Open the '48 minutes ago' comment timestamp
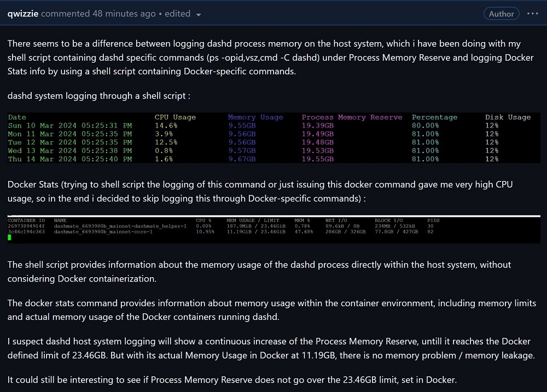 [x=124, y=14]
